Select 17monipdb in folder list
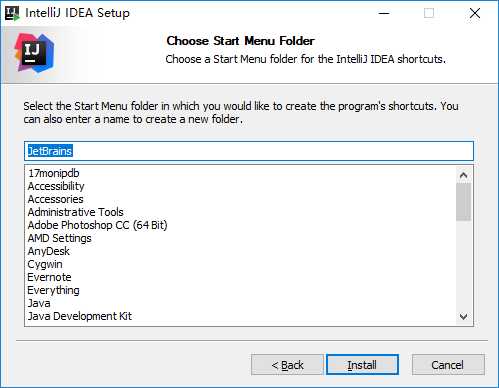Image resolution: width=499 pixels, height=388 pixels. [x=54, y=173]
